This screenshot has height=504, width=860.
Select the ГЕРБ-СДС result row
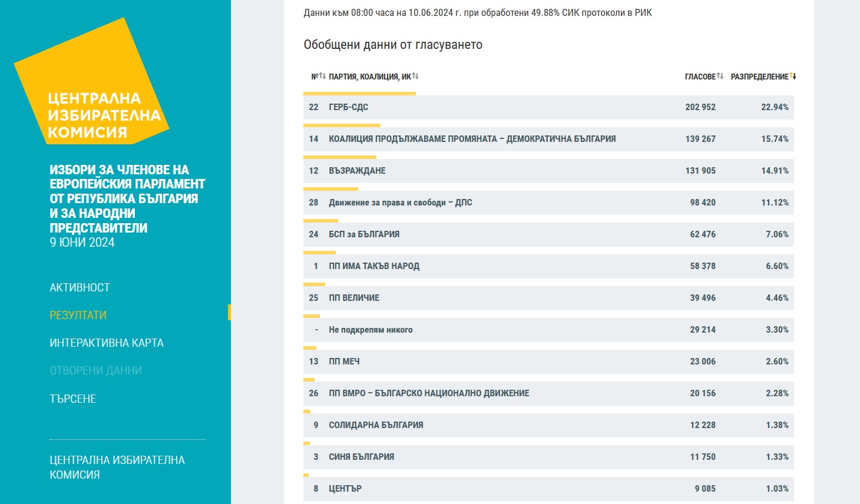click(548, 107)
